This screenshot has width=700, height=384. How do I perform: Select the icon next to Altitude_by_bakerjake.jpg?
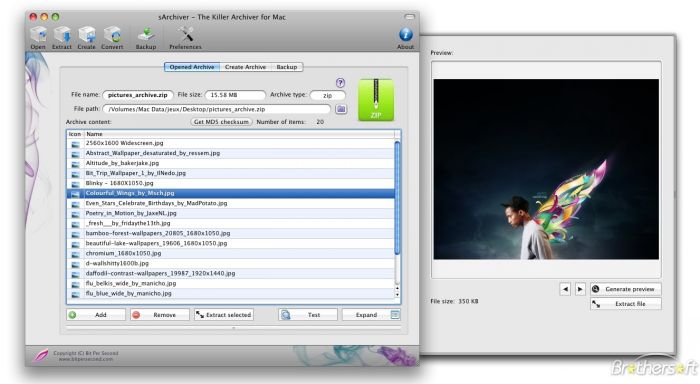[75, 163]
